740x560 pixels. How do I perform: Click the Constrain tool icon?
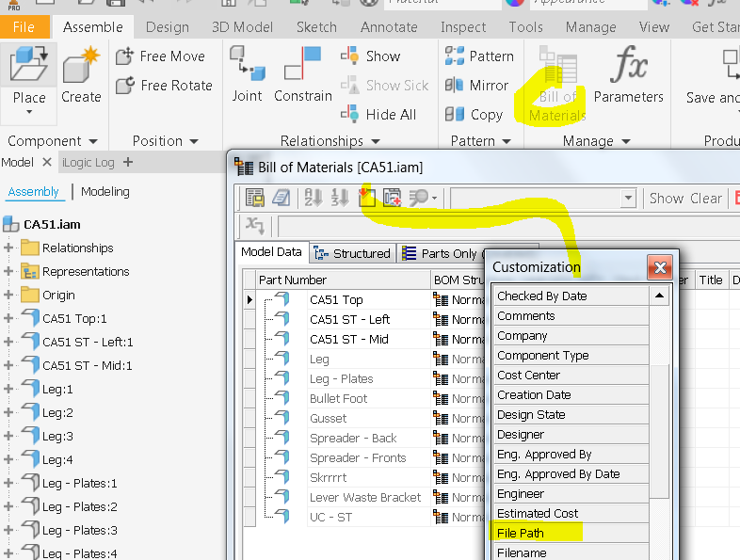coord(302,64)
